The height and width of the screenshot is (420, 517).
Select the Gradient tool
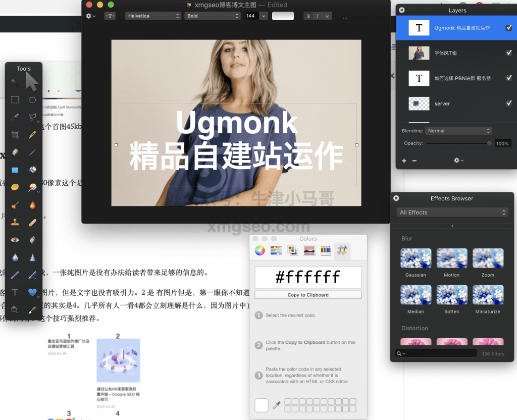[x=15, y=170]
